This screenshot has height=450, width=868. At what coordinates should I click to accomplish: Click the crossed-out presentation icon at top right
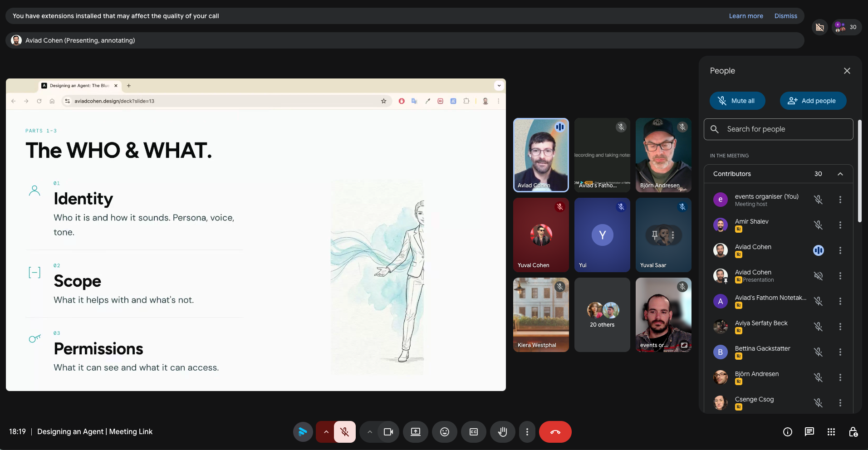[820, 27]
